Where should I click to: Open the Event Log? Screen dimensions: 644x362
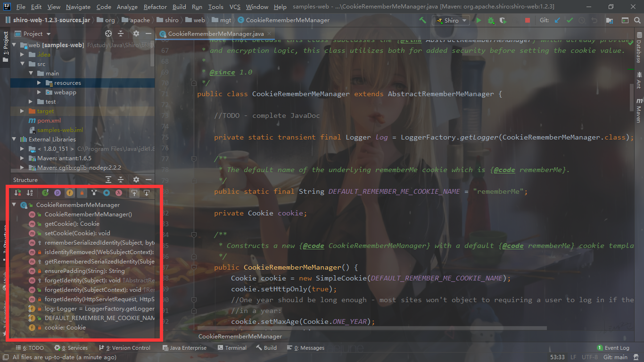click(613, 348)
